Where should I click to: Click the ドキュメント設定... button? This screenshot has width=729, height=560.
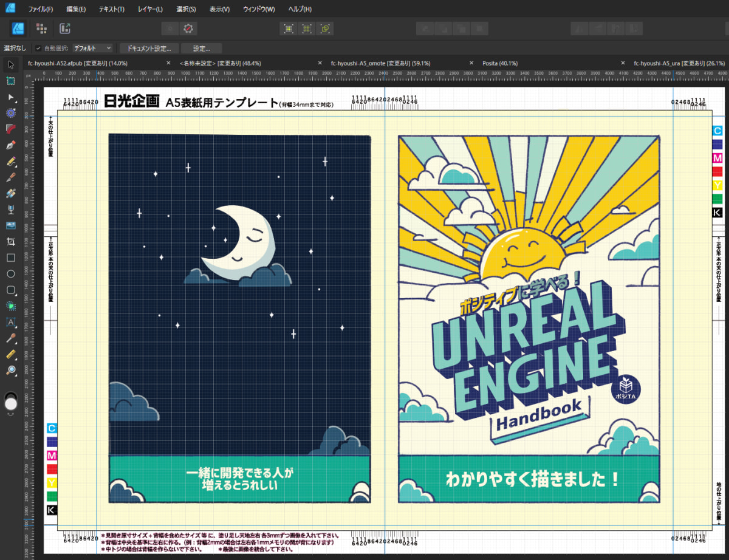click(149, 48)
